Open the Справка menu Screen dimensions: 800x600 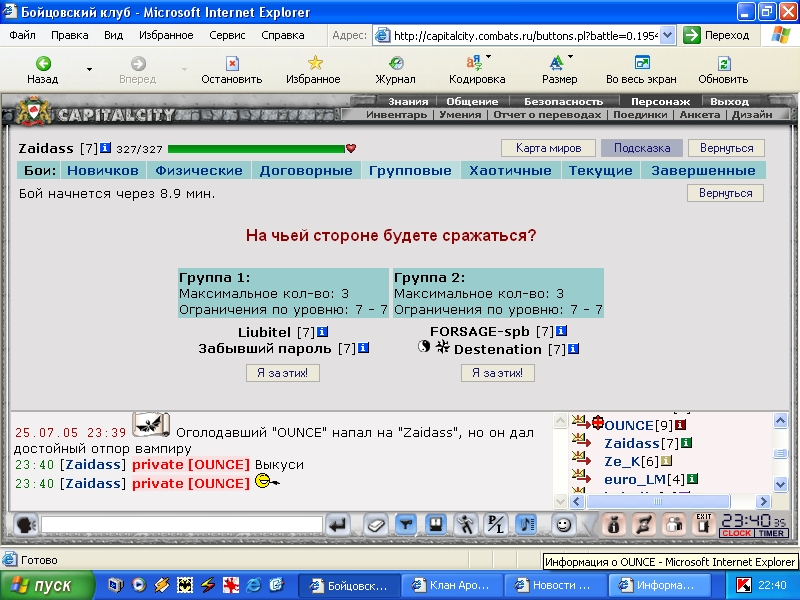click(283, 35)
